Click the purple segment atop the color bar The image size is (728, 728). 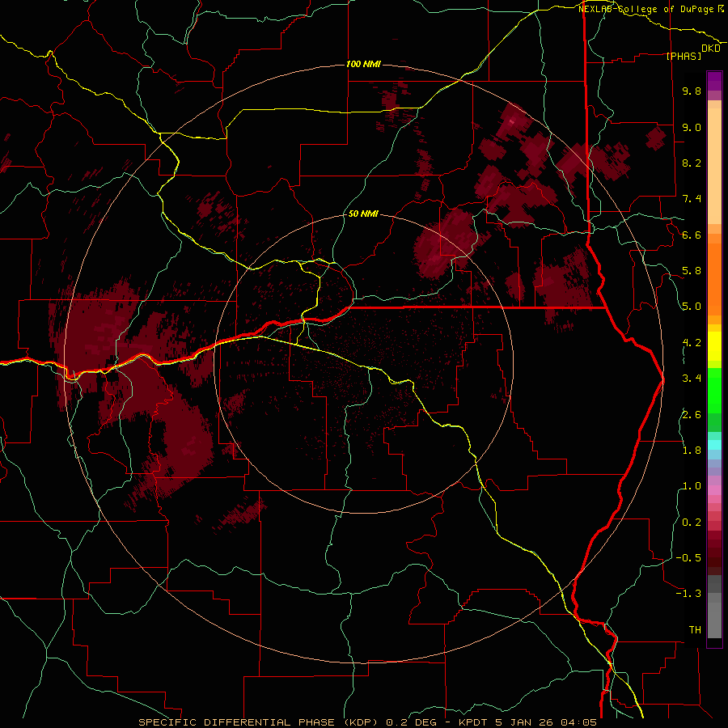714,81
